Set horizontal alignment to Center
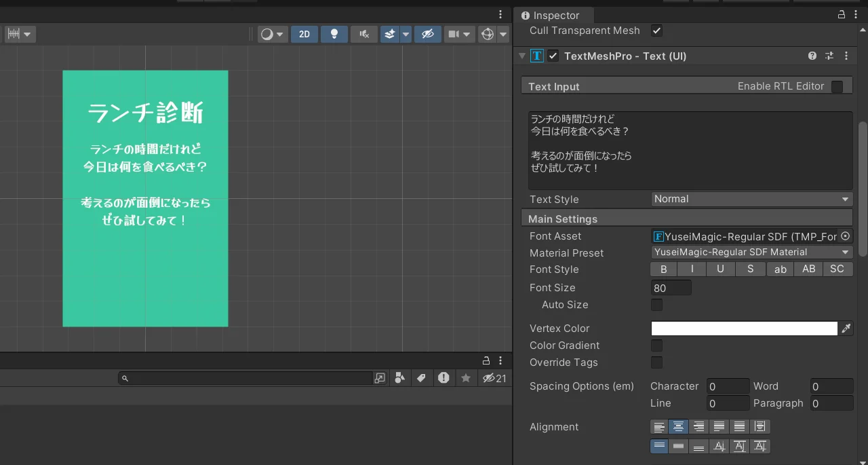Image resolution: width=868 pixels, height=465 pixels. [678, 427]
